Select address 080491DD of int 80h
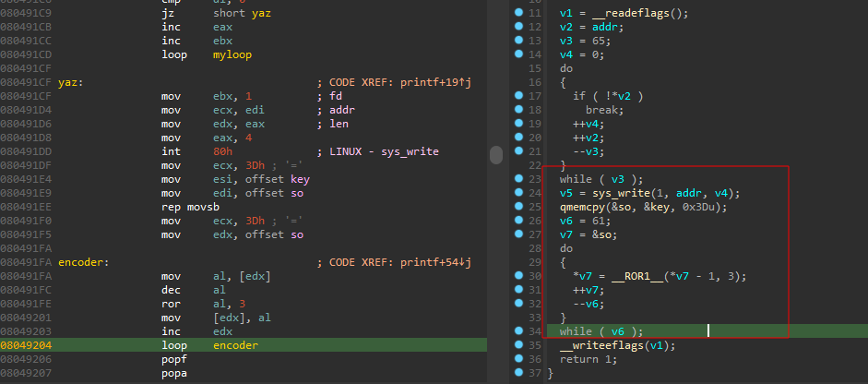Image resolution: width=868 pixels, height=384 pixels. 26,151
